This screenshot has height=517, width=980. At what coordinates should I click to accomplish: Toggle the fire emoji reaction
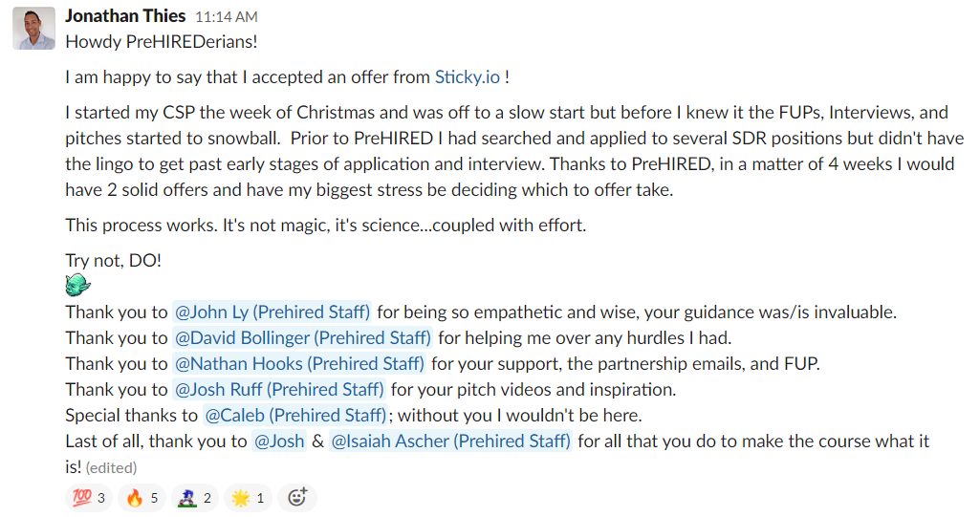point(142,498)
